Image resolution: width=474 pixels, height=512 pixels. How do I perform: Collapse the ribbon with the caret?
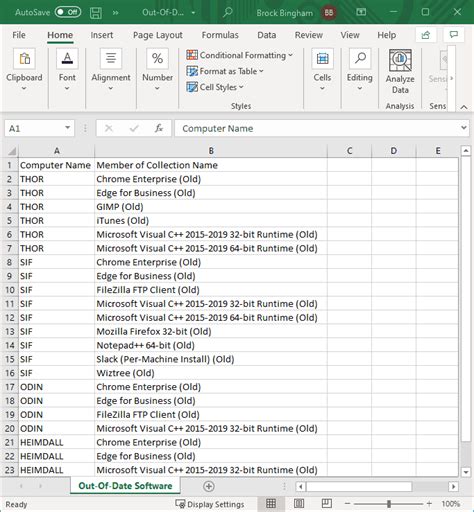click(464, 107)
